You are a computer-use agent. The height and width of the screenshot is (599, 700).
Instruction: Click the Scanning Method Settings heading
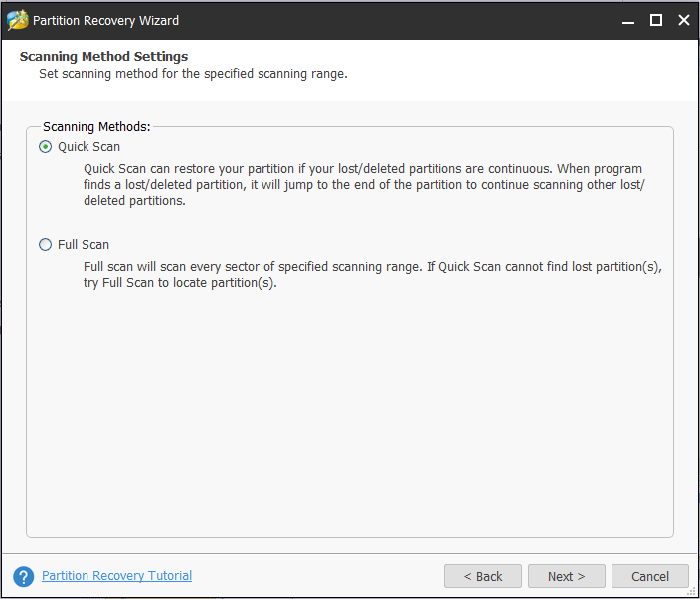point(103,57)
